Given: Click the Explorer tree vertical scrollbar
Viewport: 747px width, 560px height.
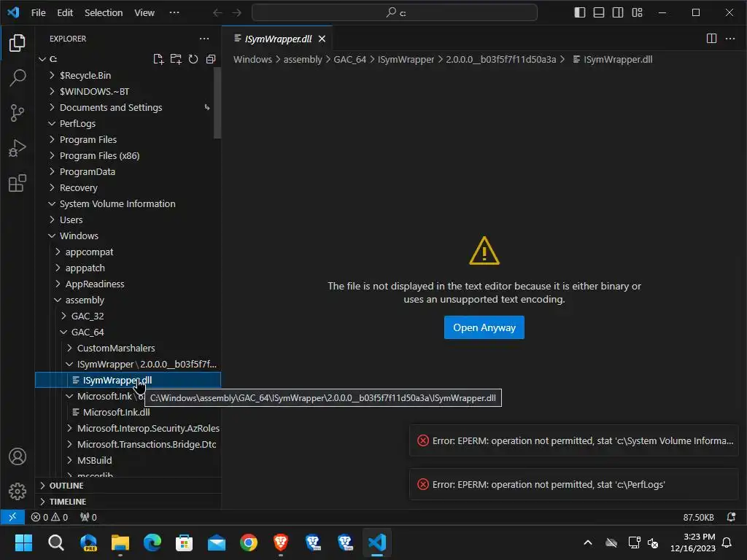Looking at the screenshot, I should tap(217, 103).
